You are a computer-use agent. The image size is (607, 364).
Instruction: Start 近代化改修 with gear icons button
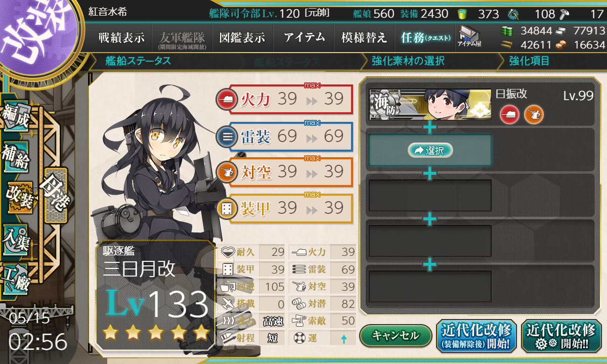coord(561,336)
